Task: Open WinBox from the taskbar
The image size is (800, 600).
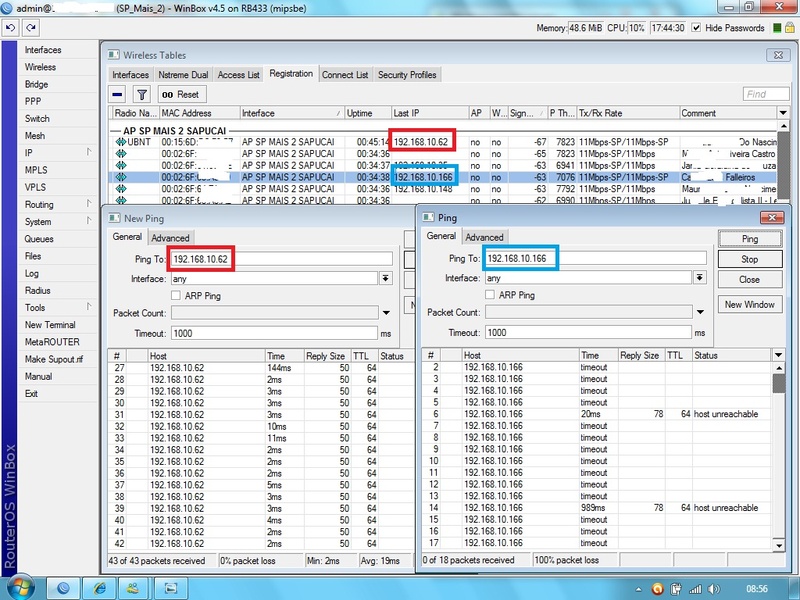Action: (x=63, y=588)
